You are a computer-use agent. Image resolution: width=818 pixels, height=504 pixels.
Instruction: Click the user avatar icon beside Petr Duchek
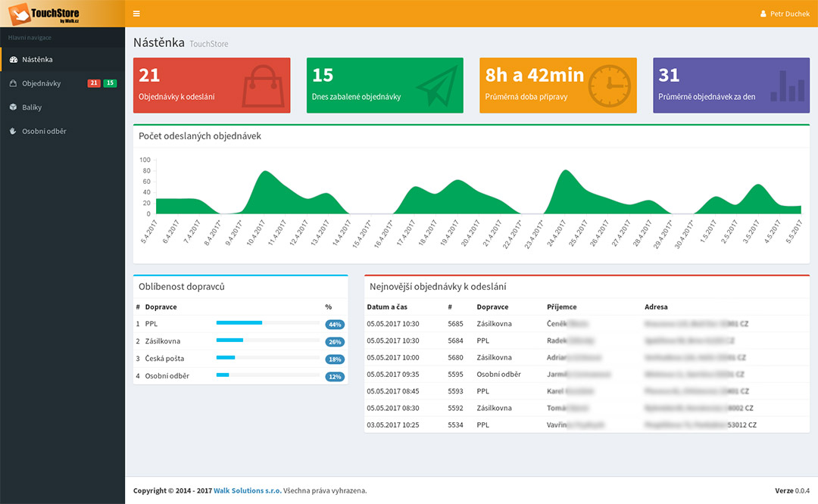(x=763, y=14)
